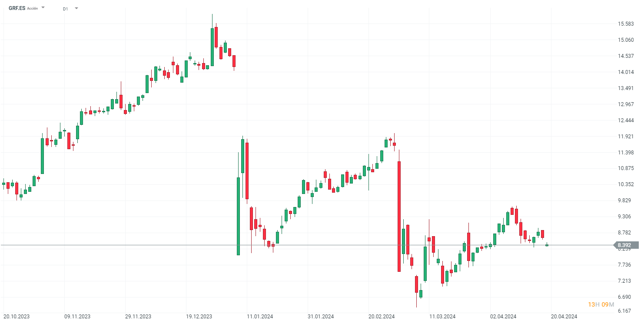
Task: Click the 29.11.2023 date label
Action: [x=138, y=317]
